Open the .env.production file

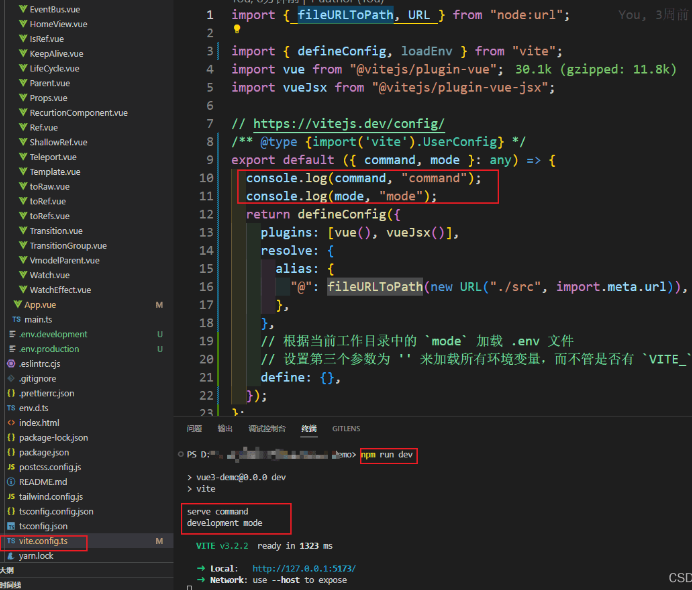pos(49,349)
